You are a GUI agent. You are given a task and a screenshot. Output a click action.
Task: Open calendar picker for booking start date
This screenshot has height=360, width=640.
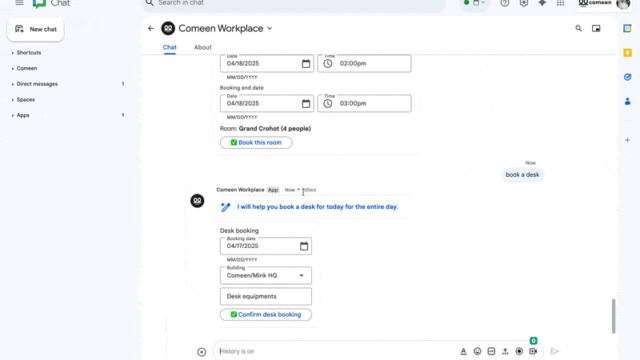tap(306, 64)
